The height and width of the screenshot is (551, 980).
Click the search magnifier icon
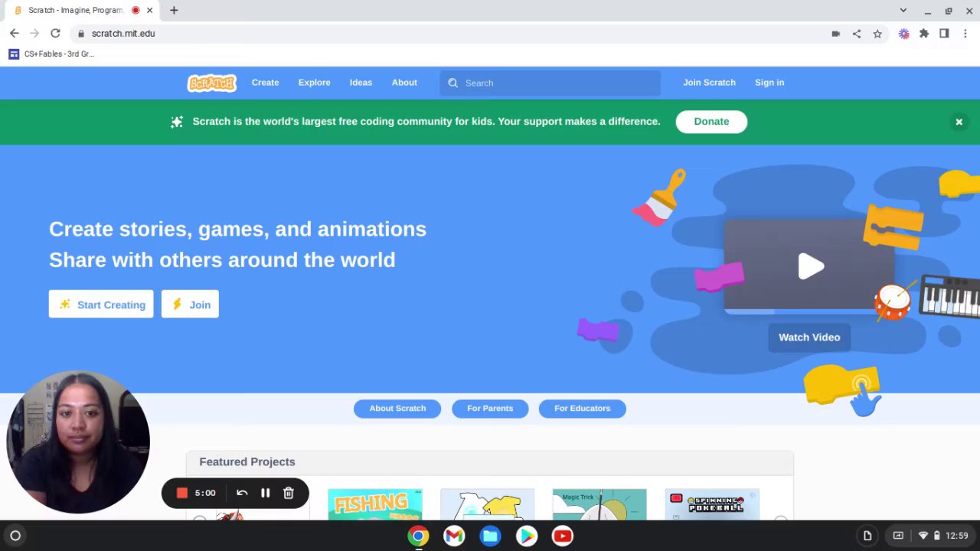pyautogui.click(x=452, y=83)
